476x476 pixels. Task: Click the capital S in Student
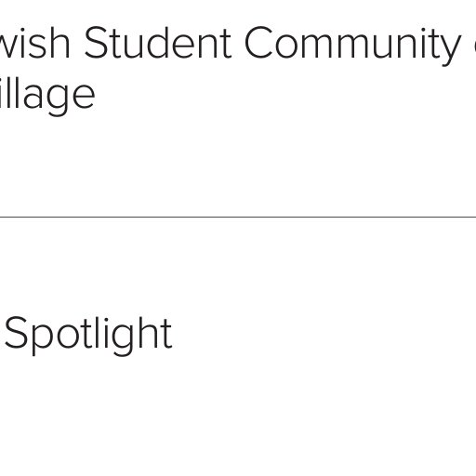click(96, 43)
